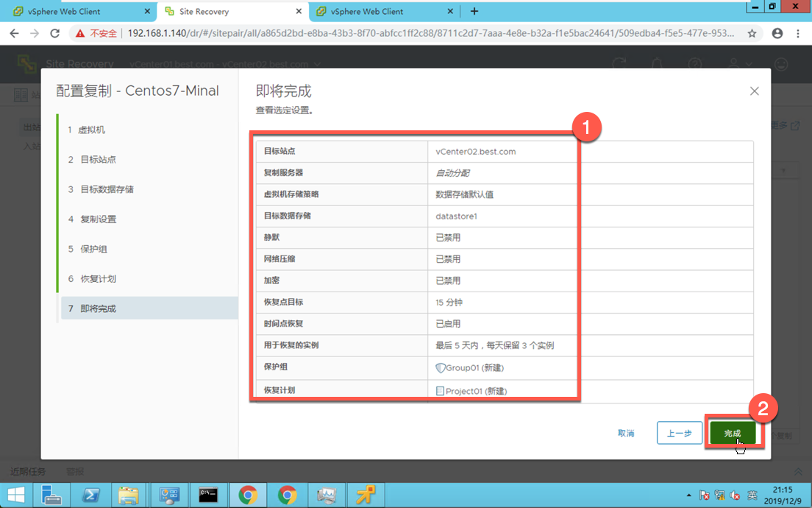Click the 目标站点 row label
The height and width of the screenshot is (508, 812).
coord(279,152)
